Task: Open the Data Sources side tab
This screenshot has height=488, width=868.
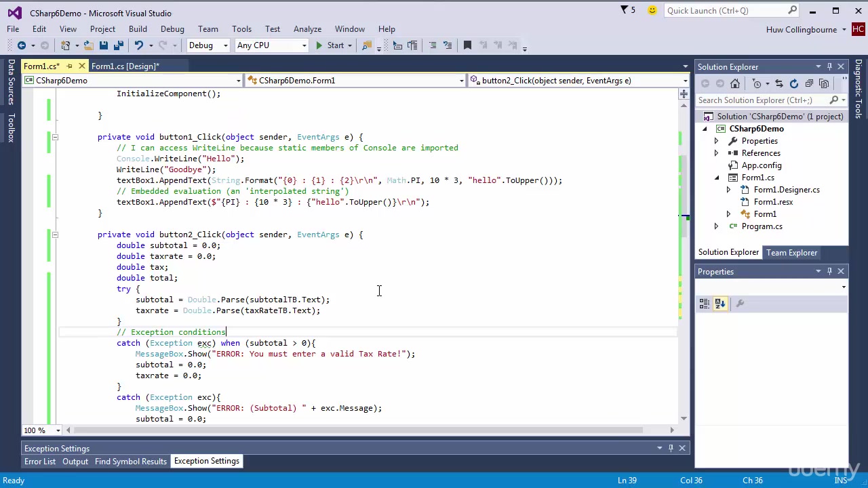Action: [x=11, y=82]
